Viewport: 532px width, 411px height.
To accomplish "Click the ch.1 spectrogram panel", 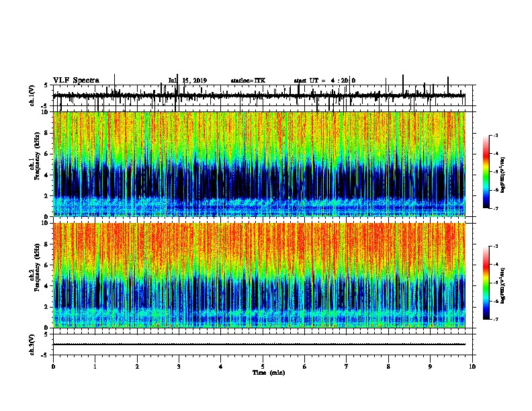I will pyautogui.click(x=259, y=164).
